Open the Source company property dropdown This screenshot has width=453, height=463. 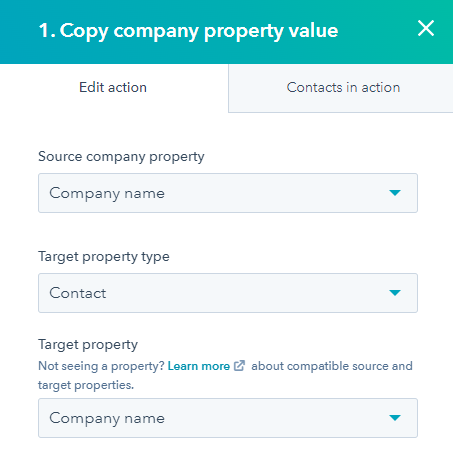coord(228,193)
